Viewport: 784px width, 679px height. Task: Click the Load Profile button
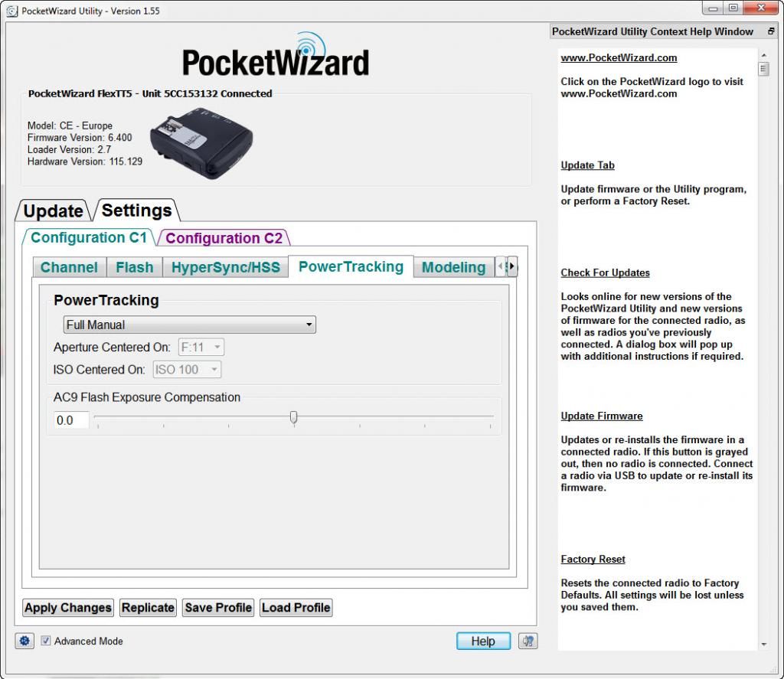pos(296,608)
